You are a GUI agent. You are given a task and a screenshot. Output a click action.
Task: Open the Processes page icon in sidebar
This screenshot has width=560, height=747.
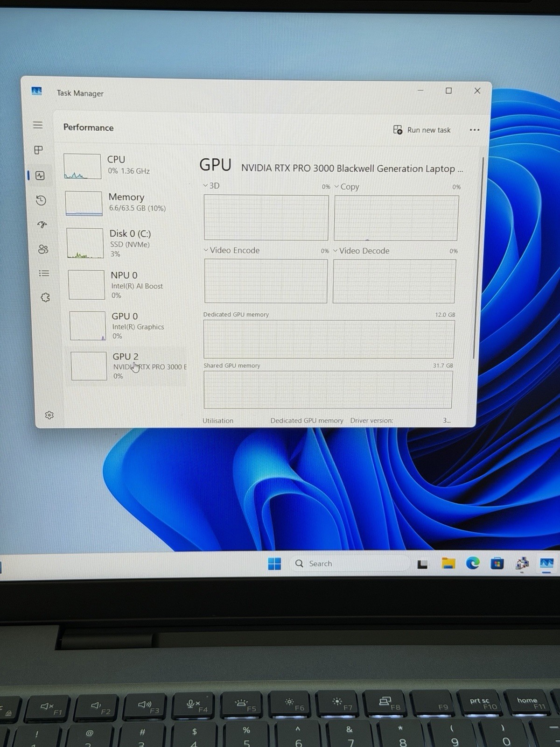coord(39,150)
